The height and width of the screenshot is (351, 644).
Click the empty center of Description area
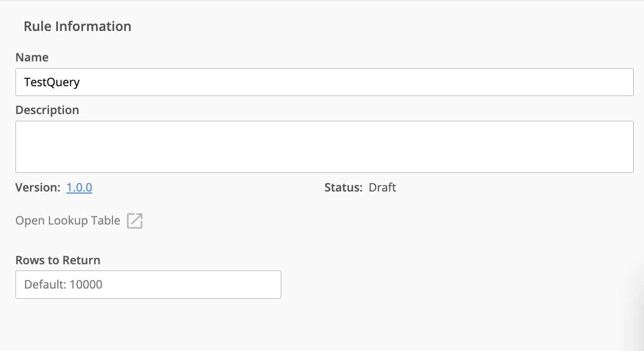click(325, 147)
